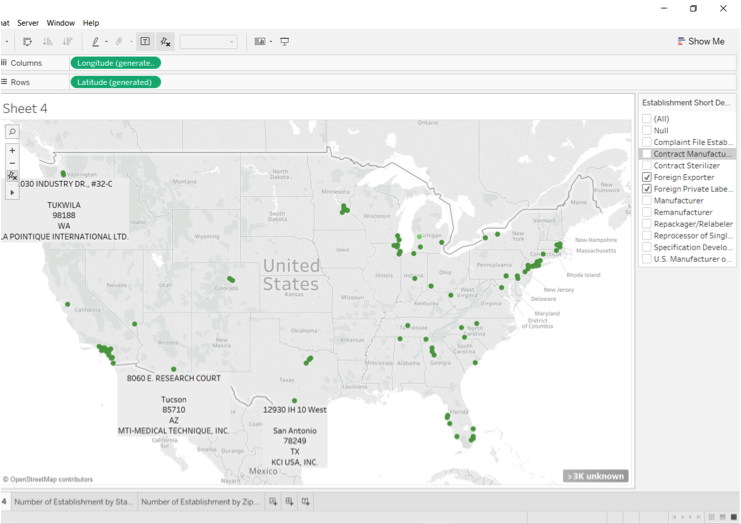Open Number of Establishment by Zip... tab
Viewport: 741px width, 524px height.
200,501
